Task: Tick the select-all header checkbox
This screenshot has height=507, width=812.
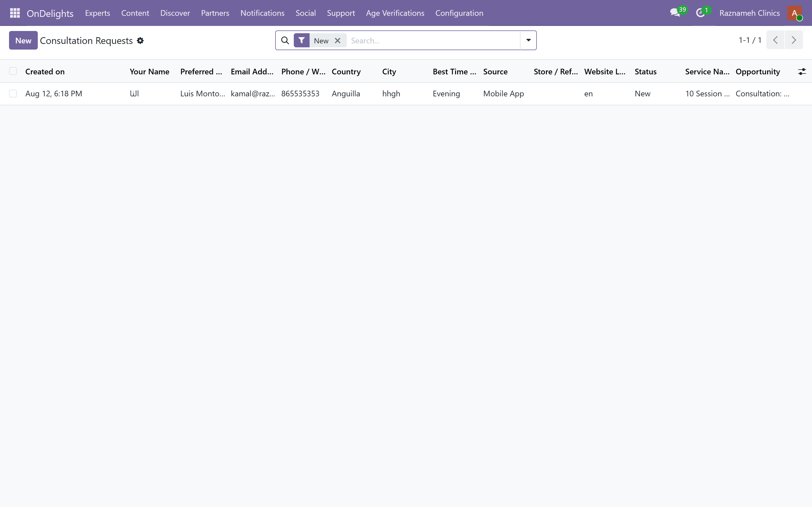Action: pos(13,71)
